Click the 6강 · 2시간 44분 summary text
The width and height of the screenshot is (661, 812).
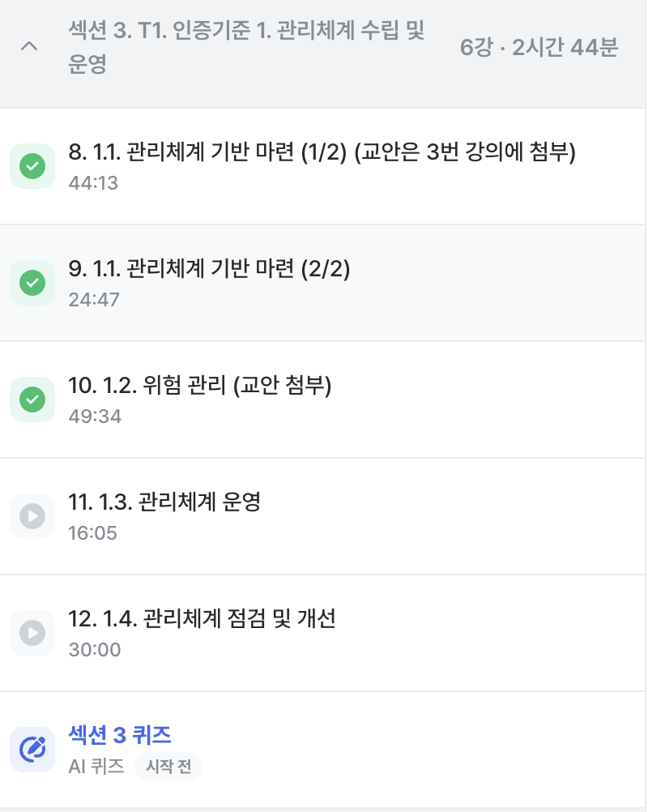539,48
